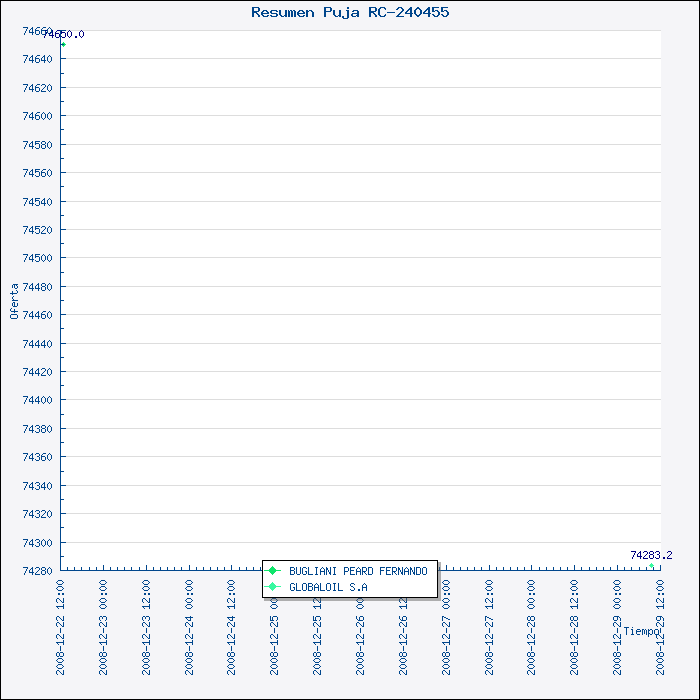This screenshot has height=700, width=700.
Task: Click the 74400 y-axis tick label
Action: [38, 400]
